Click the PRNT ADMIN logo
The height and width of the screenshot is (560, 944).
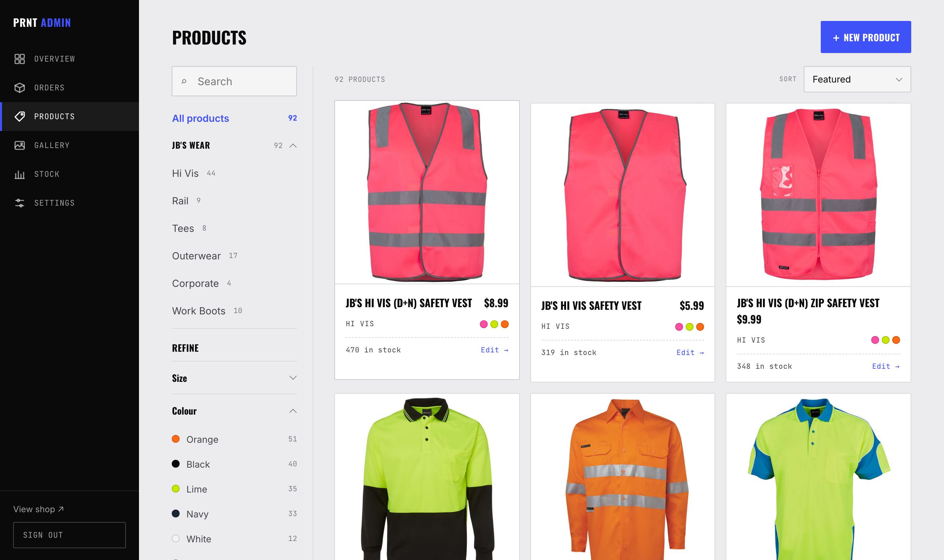pyautogui.click(x=42, y=23)
